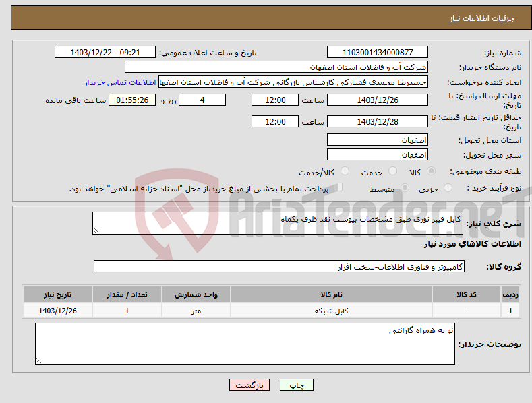
Task: Click the متر unit cell
Action: coord(196,311)
